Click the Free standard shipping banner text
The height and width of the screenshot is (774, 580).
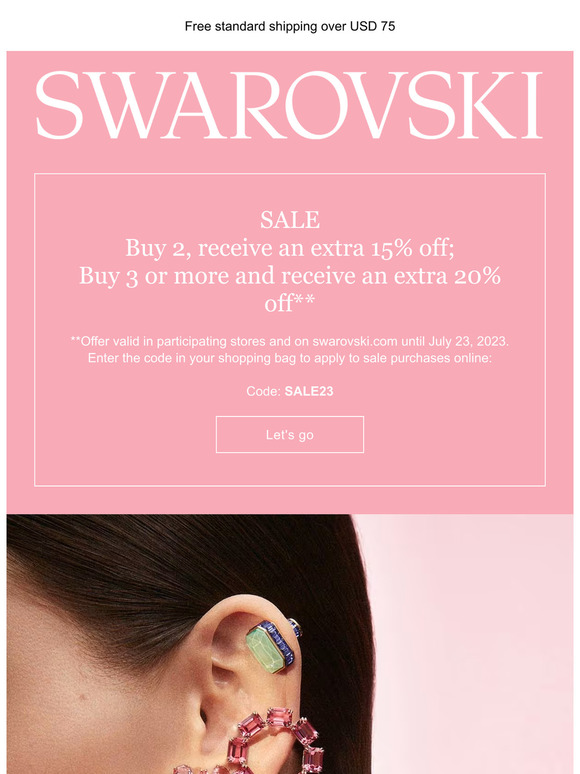[x=290, y=26]
